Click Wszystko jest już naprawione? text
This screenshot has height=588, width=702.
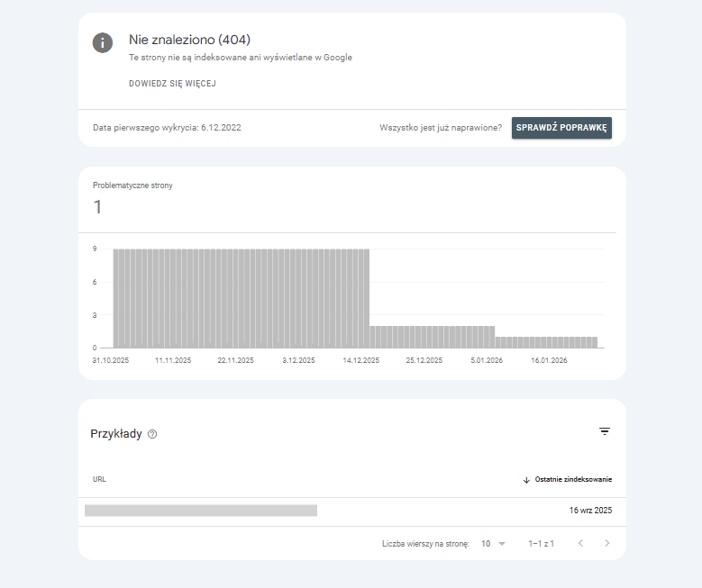pos(441,128)
